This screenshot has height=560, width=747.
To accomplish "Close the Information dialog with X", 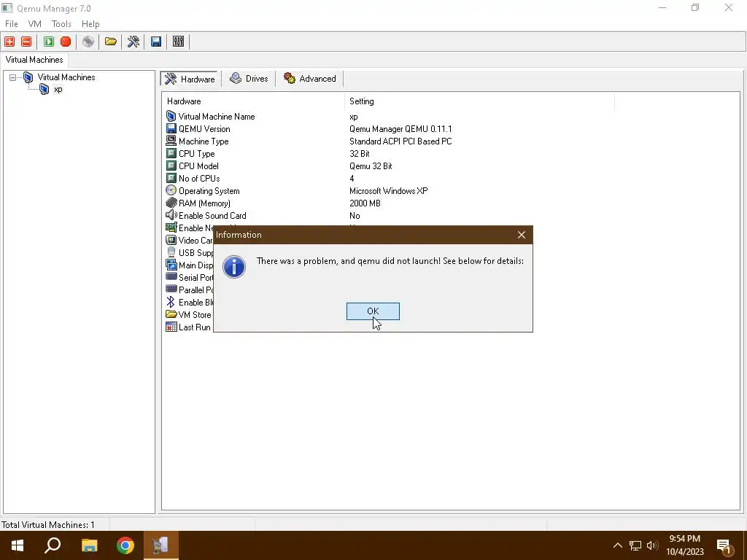I will click(x=522, y=235).
